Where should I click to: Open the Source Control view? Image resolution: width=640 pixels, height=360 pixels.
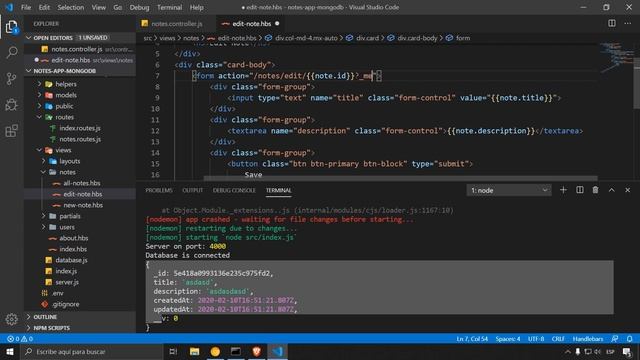click(x=11, y=78)
